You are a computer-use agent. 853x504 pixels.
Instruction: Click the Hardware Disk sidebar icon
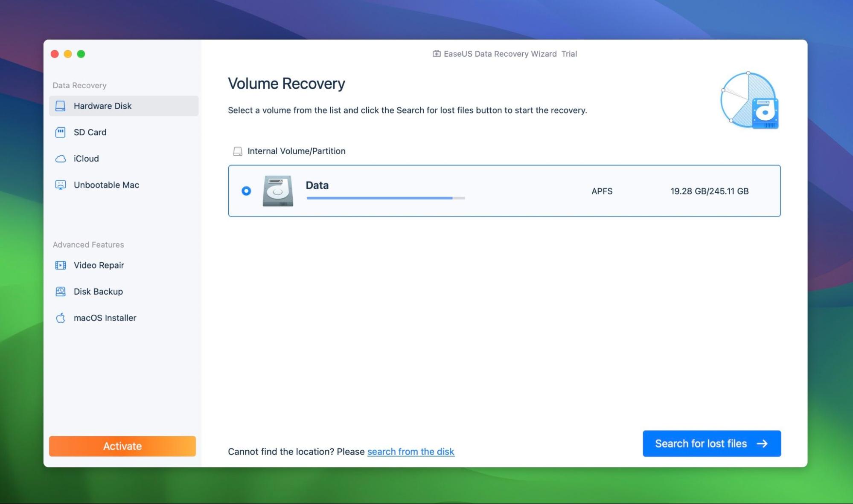61,106
